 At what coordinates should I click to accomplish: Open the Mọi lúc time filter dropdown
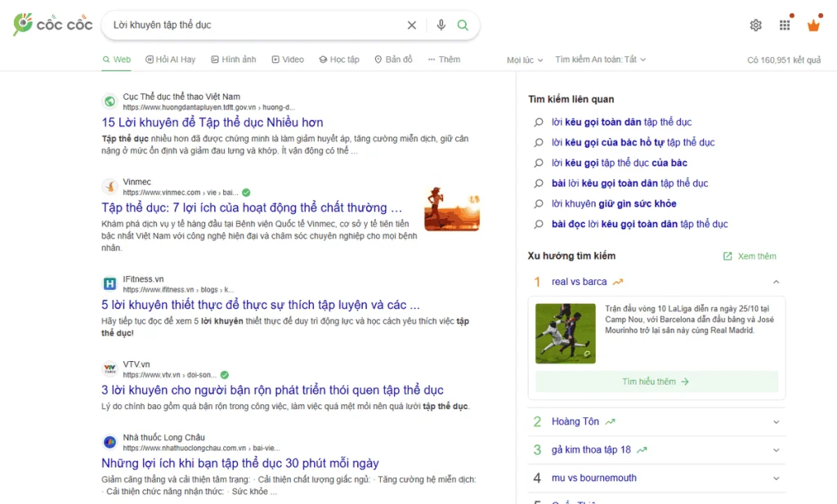coord(525,60)
